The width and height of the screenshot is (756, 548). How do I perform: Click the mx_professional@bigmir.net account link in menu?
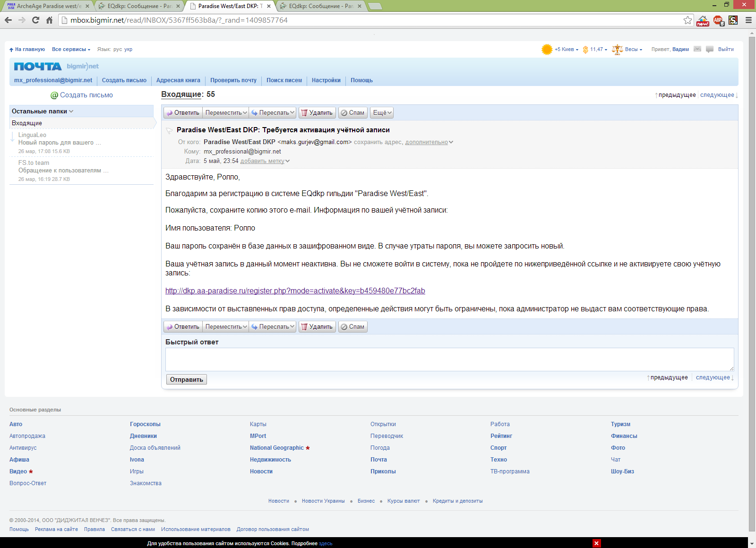pos(53,80)
